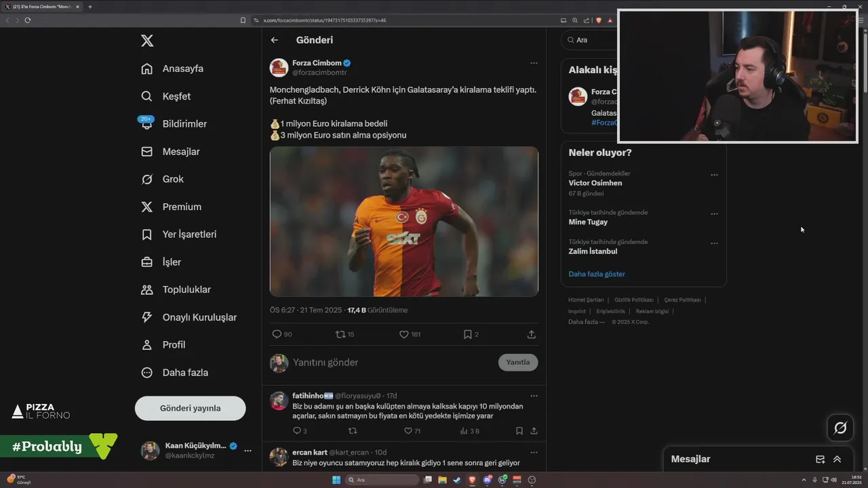Open more options on ercan kart's reply
The image size is (868, 488).
(x=534, y=453)
